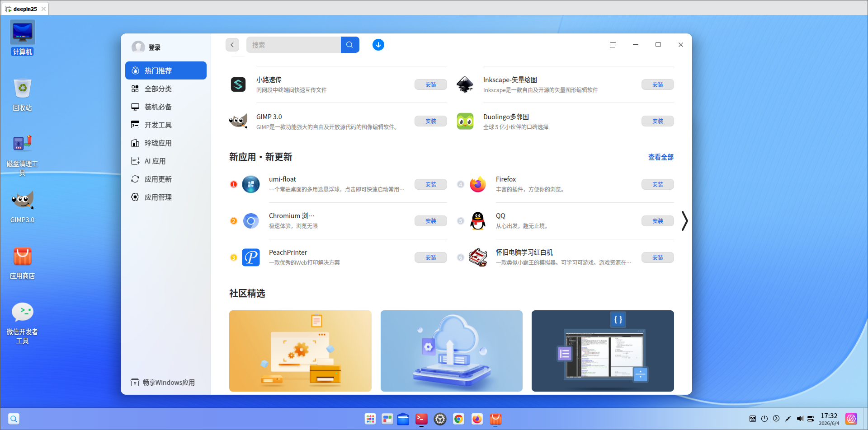Open the 全部分类 category
Viewport: 868px width, 430px height.
(166, 89)
